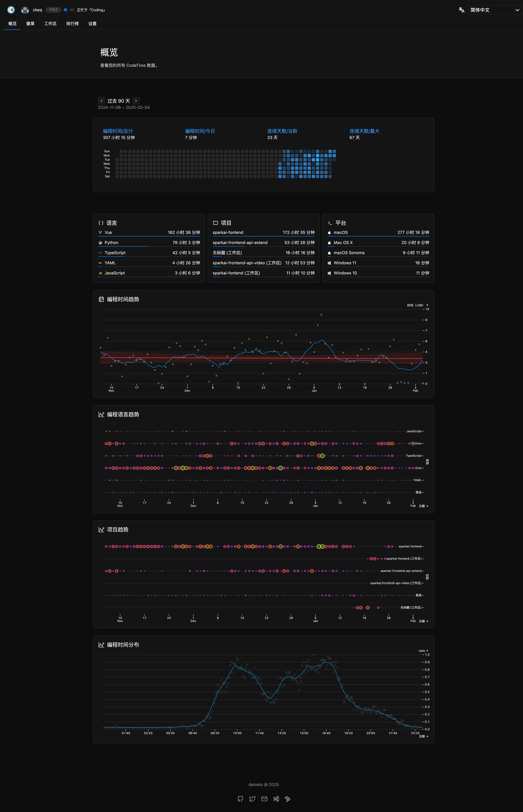Click the sparkai-frontend-api-video (工作区) row
523x812 pixels.
[264, 263]
